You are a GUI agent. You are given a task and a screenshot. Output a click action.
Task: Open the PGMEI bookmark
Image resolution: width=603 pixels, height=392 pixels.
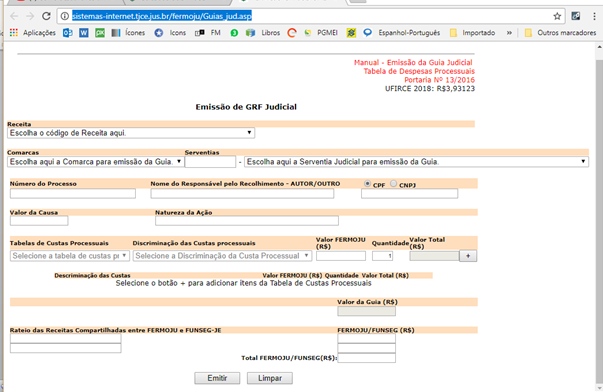321,33
